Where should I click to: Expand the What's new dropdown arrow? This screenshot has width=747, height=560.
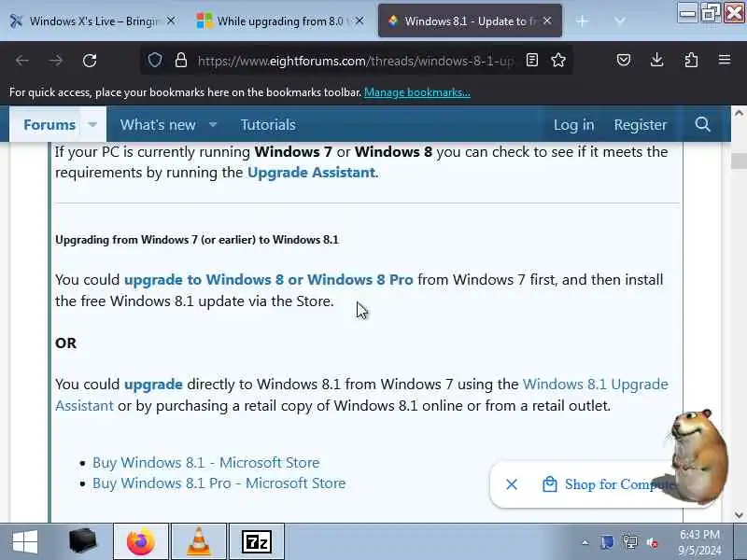click(213, 125)
